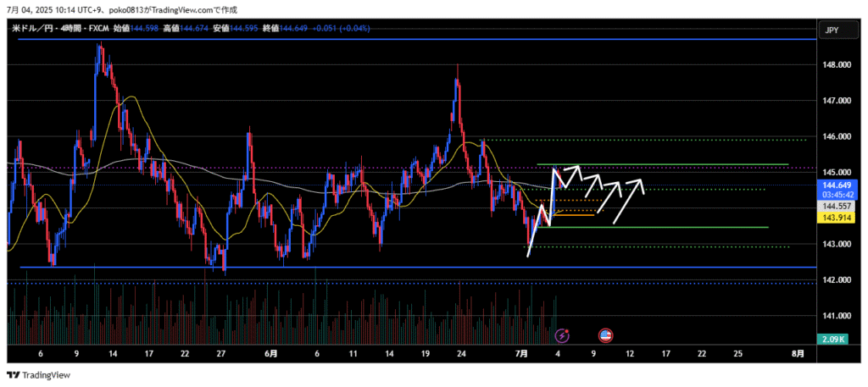Viewport: 868px width, 387px height.
Task: Click the green 2.09K volume label
Action: 837,340
